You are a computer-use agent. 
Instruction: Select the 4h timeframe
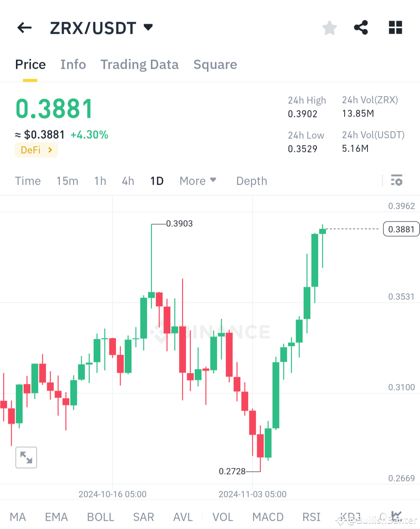click(128, 180)
